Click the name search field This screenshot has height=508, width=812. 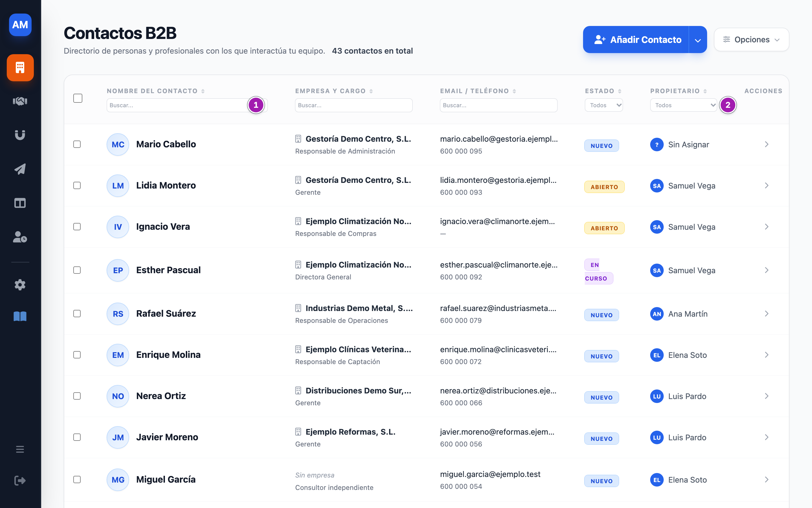(187, 105)
